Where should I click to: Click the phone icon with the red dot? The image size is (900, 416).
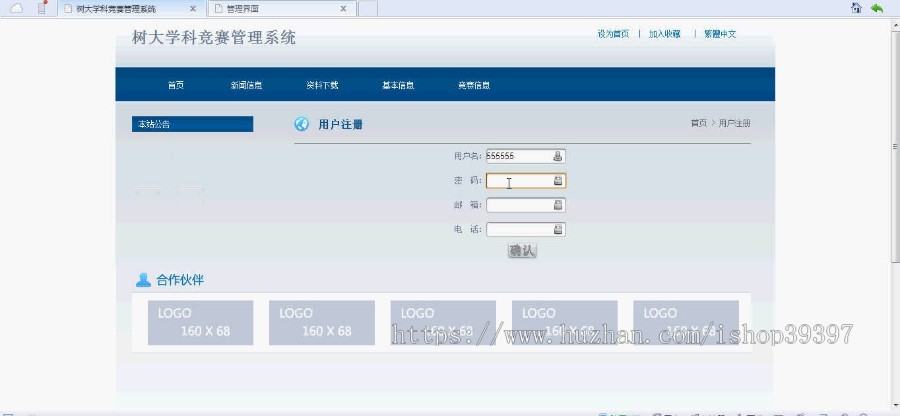42,7
